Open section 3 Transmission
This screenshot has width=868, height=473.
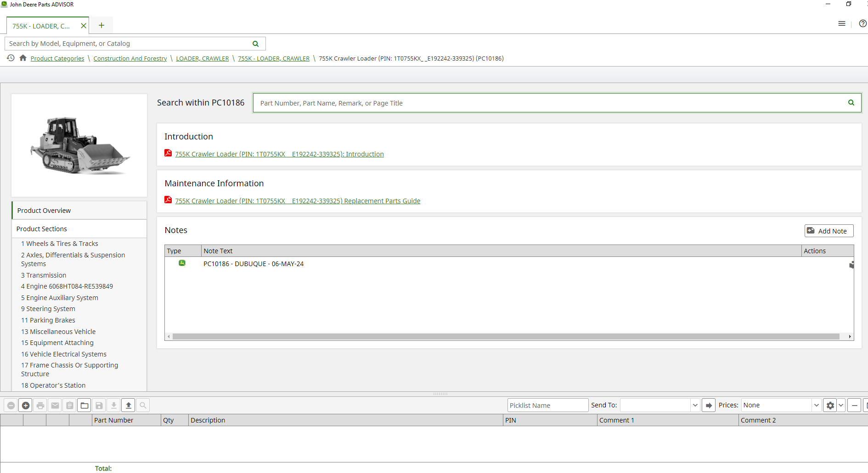(44, 275)
